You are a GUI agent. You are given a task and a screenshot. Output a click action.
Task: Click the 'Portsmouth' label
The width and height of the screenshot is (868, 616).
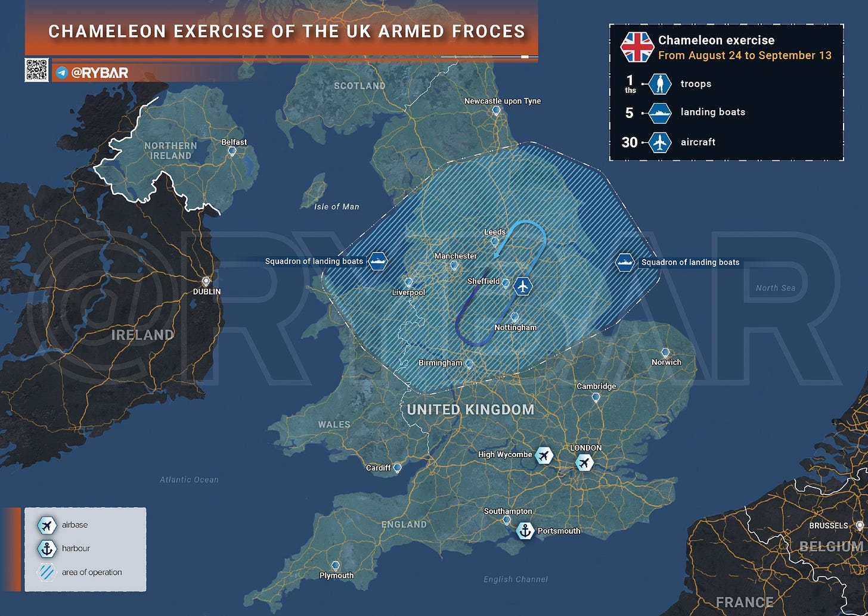559,531
